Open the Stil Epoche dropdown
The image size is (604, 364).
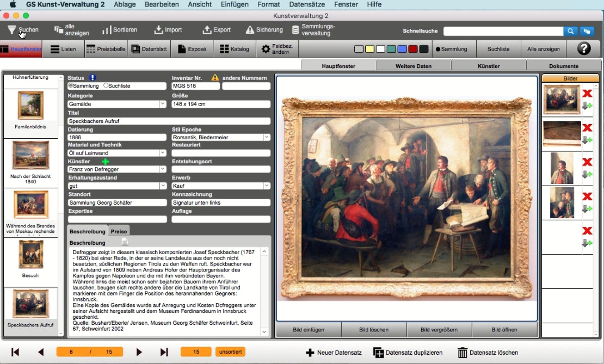pos(267,138)
